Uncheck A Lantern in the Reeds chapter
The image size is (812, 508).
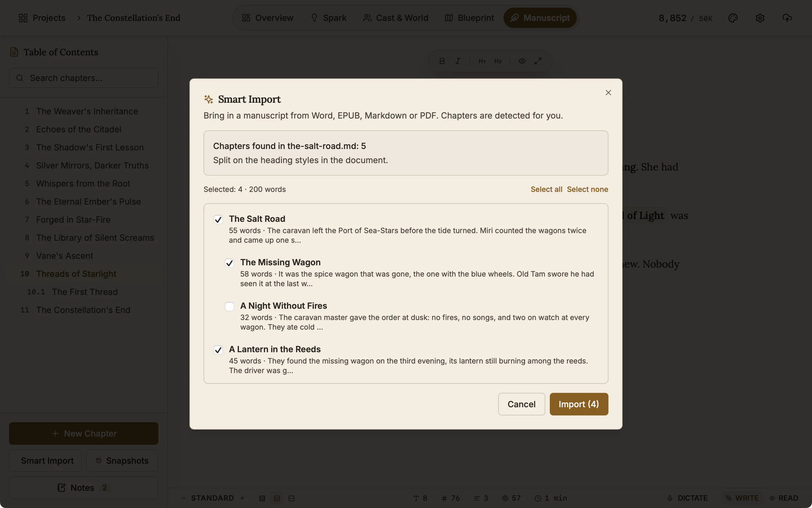tap(218, 350)
